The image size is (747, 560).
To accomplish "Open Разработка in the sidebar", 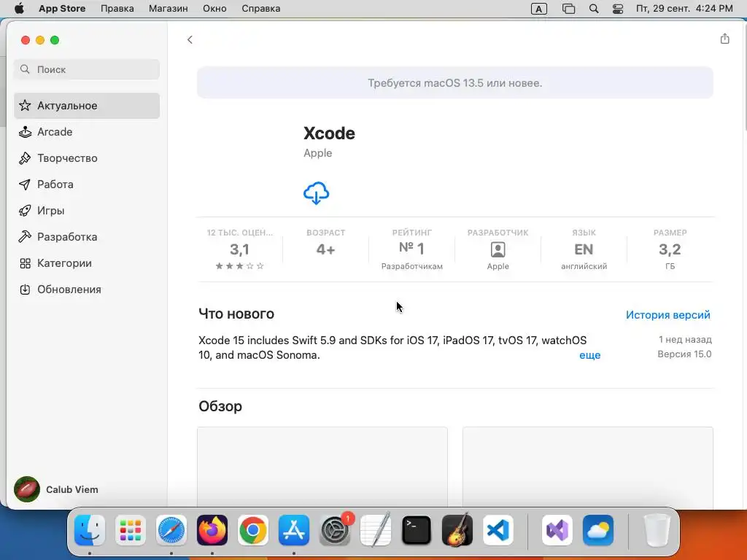I will click(87, 237).
